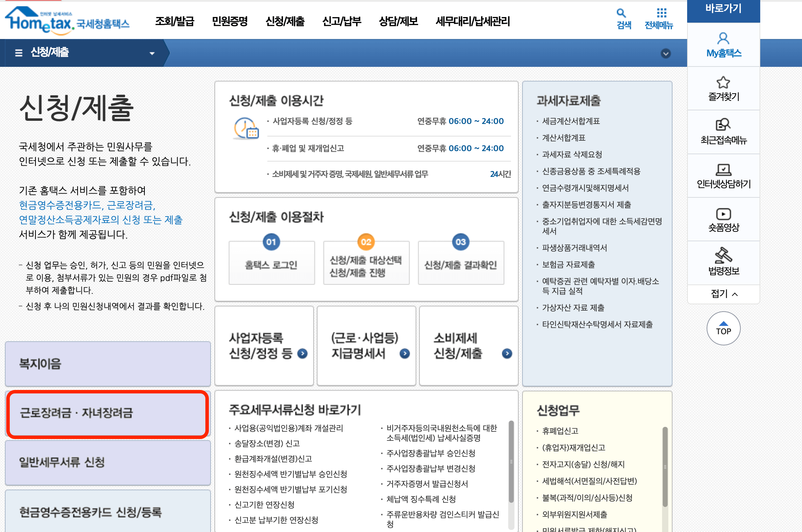
Task: Open 신종금융상품 중 조세특례적용 link
Action: click(x=591, y=171)
